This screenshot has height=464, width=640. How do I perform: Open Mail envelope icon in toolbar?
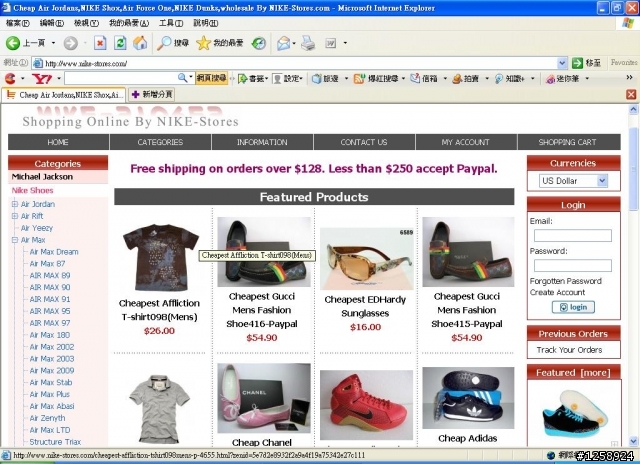point(283,43)
